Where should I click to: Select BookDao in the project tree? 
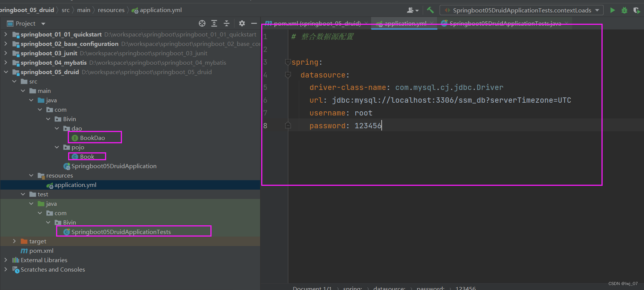(92, 138)
